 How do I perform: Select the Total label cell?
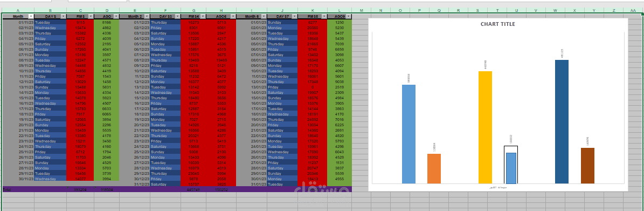pos(18,189)
